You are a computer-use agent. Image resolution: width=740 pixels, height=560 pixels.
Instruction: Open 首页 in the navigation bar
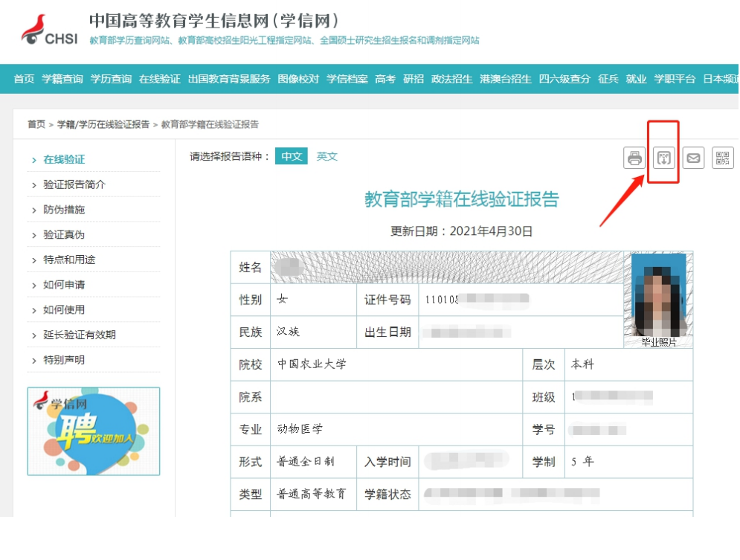point(24,79)
